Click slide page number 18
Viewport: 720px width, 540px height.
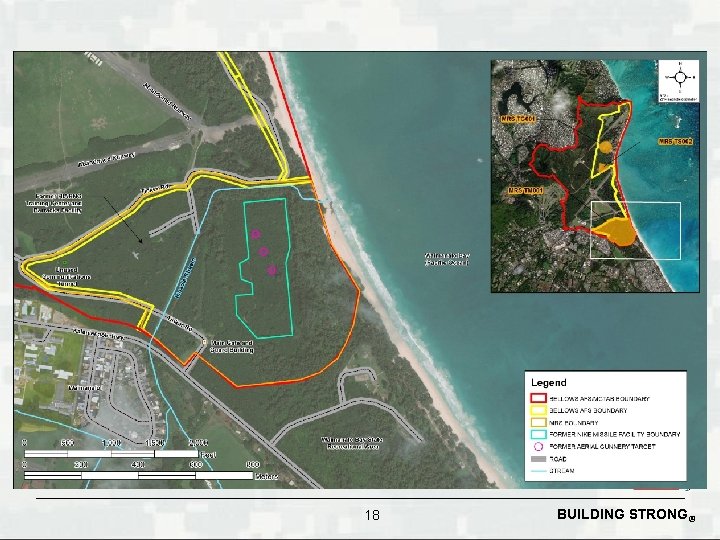[372, 515]
